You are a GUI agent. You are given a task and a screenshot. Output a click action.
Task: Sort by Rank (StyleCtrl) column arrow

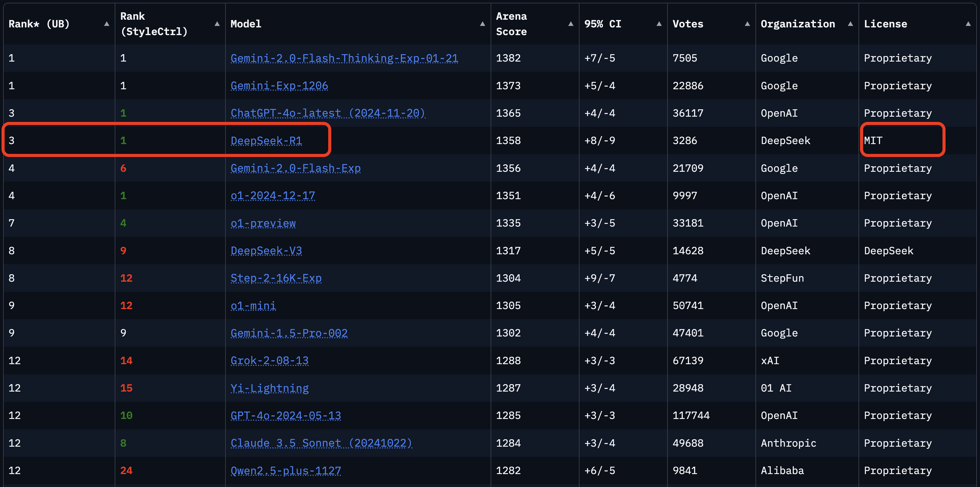pyautogui.click(x=217, y=24)
